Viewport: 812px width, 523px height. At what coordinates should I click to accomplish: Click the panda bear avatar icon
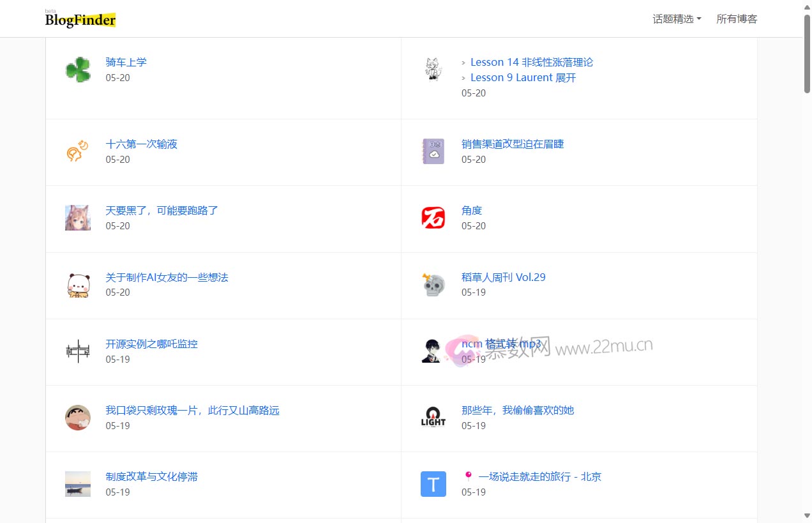click(x=78, y=285)
